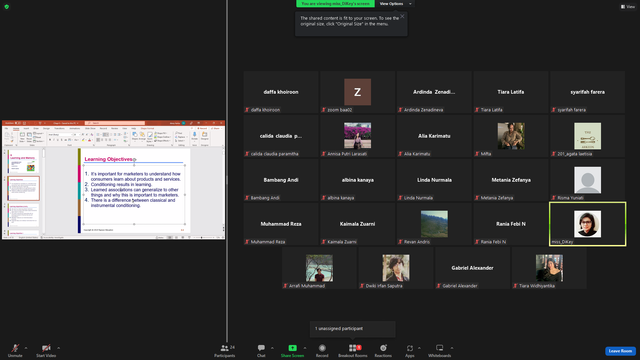640x360 pixels.
Task: Select the third slide thumbnail in PowerPoint
Action: point(23,214)
